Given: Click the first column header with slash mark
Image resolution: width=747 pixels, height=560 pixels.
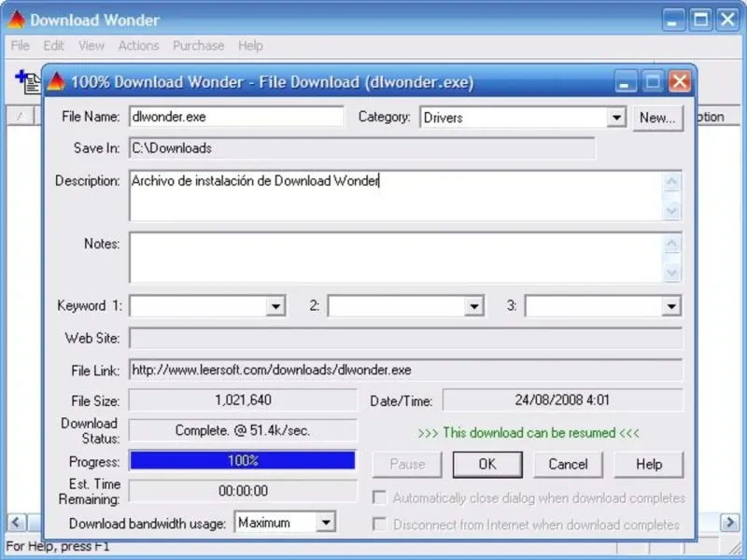Looking at the screenshot, I should pos(20,116).
